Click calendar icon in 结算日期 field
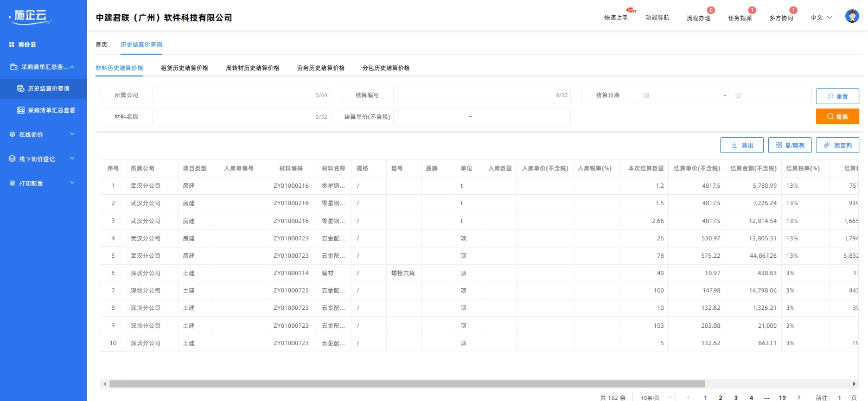This screenshot has height=401, width=868. pyautogui.click(x=646, y=96)
